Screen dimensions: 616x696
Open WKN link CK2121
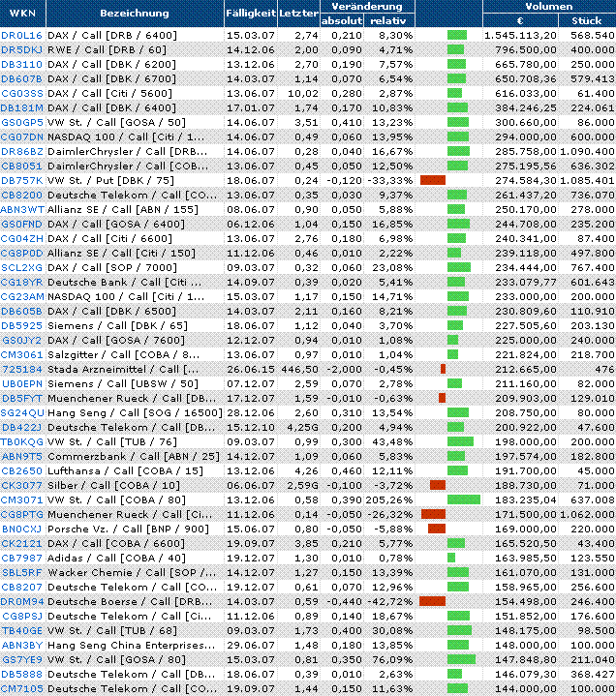(x=21, y=544)
